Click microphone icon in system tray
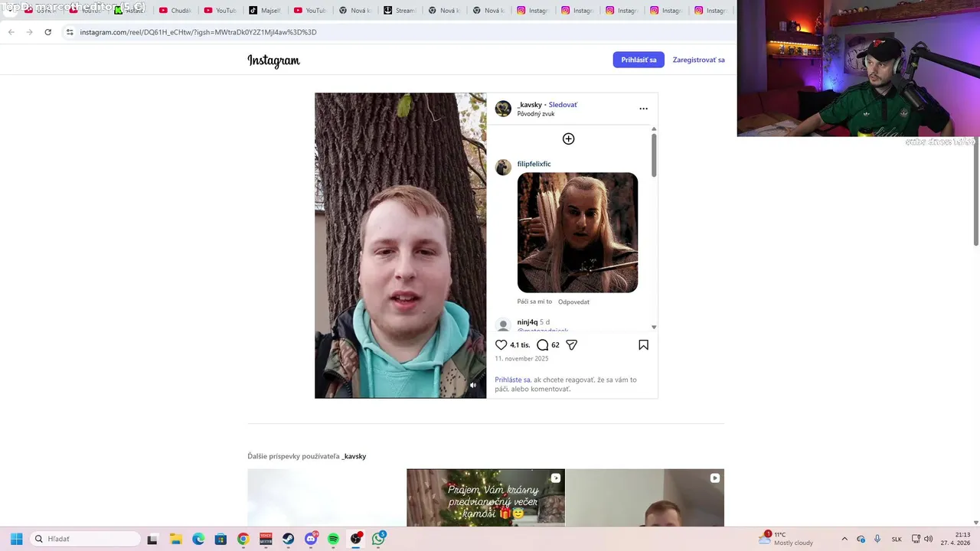980x551 pixels. [877, 539]
